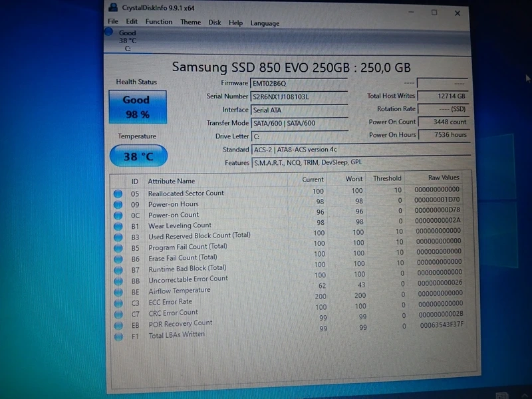Click status icon for CRC Error Count
Image resolution: width=532 pixels, height=399 pixels.
[x=118, y=314]
